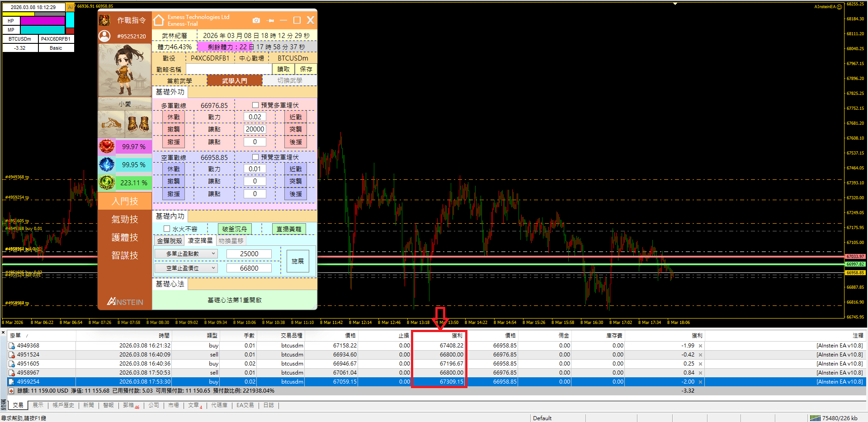Open the 多單止盈點數 dropdown
Screen dimensions: 868x422
[186, 254]
